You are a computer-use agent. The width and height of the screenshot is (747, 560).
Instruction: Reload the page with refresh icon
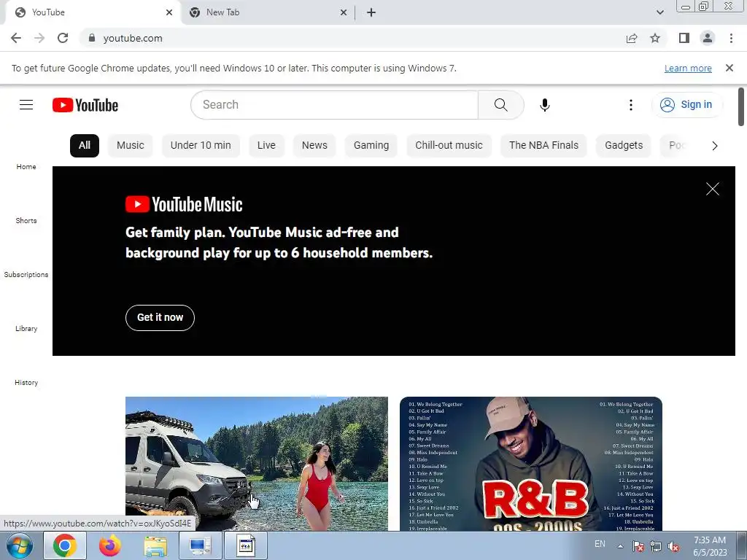[63, 38]
